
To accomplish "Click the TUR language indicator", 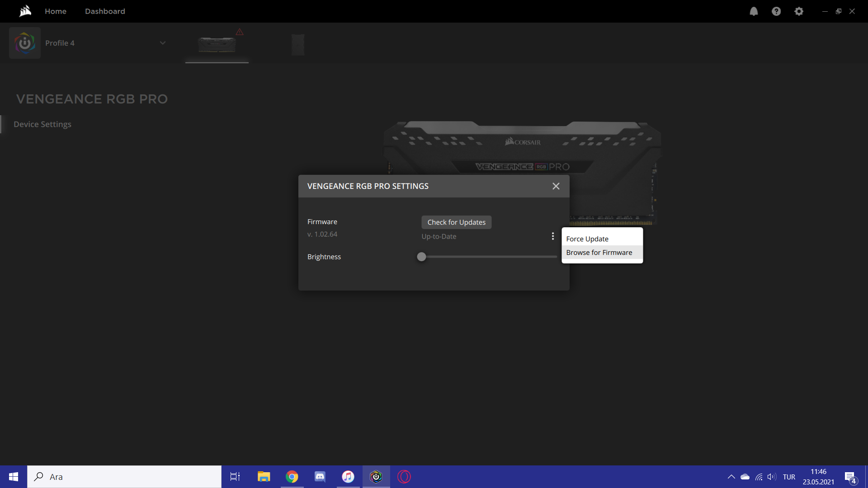I will 789,477.
